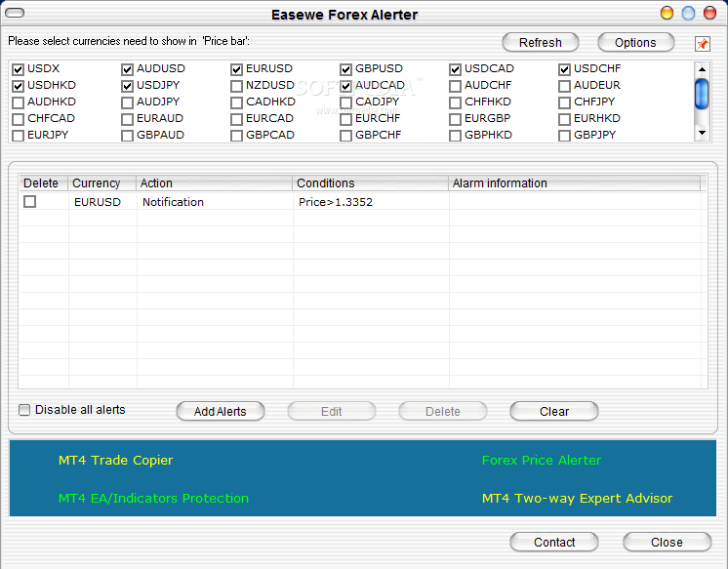
Task: Check the AUDHKD checkbox
Action: (19, 102)
